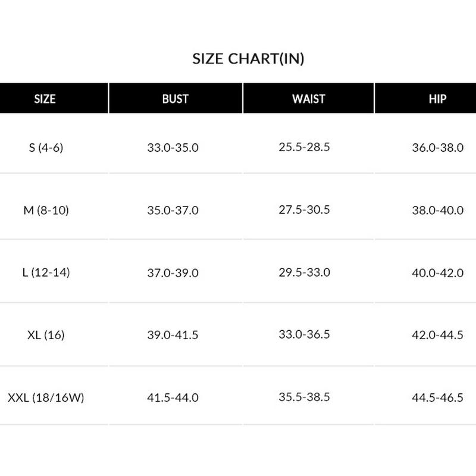Select the XL (16) size row label

point(46,336)
